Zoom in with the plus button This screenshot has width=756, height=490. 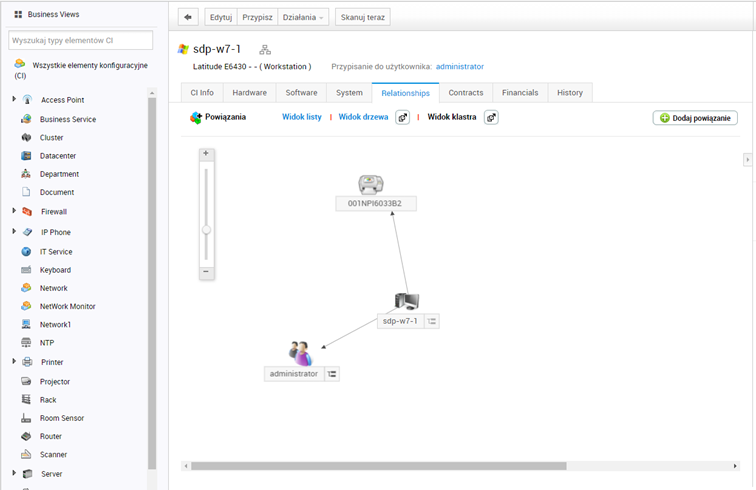206,154
